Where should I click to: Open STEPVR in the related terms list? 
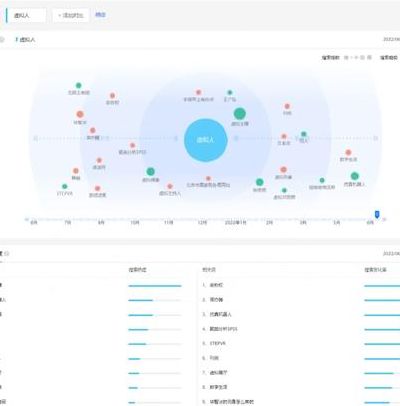coord(217,343)
